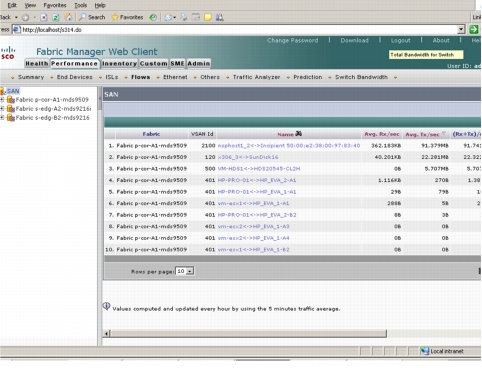Open the End Devices submenu item
This screenshot has width=482, height=368.
pyautogui.click(x=74, y=77)
